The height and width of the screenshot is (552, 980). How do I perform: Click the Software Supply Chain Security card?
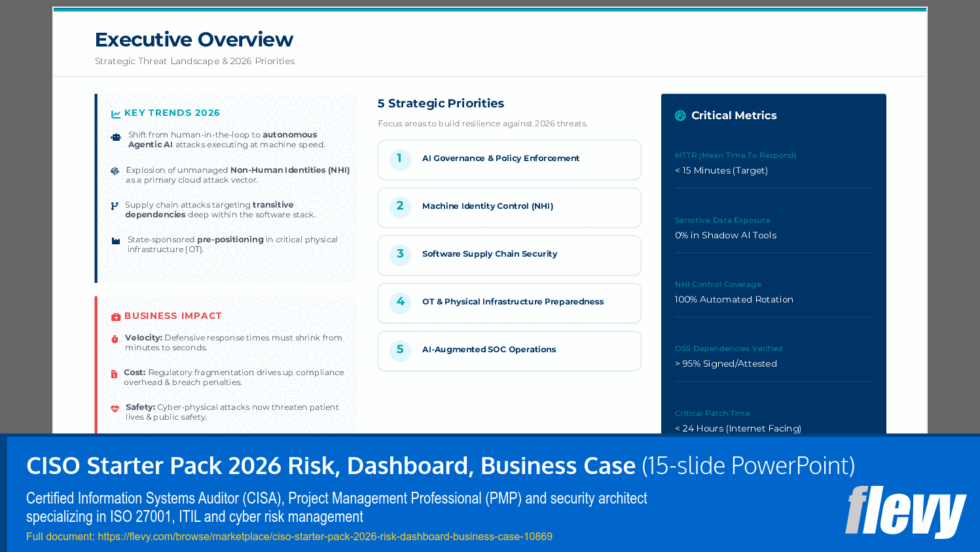[x=509, y=255]
